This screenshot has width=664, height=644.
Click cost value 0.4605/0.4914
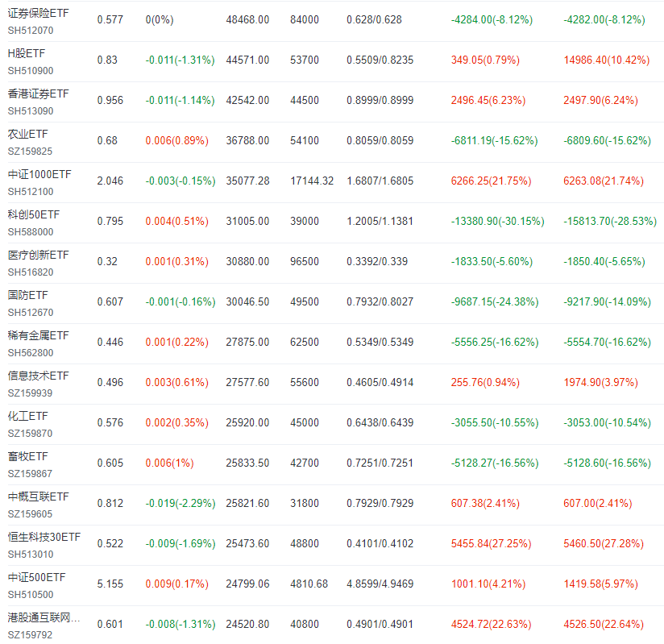(380, 382)
